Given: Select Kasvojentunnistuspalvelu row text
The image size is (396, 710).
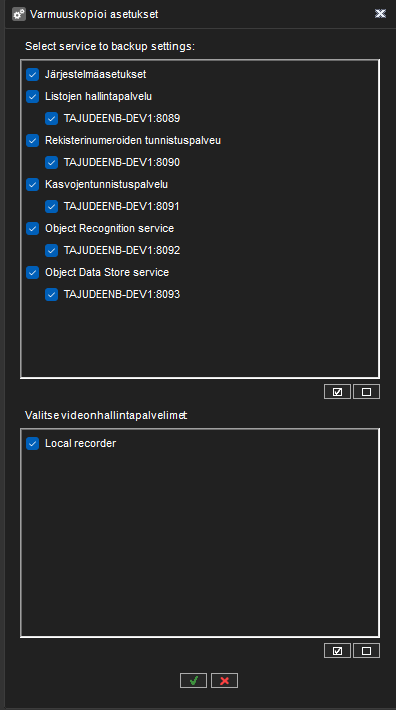Looking at the screenshot, I should point(106,184).
